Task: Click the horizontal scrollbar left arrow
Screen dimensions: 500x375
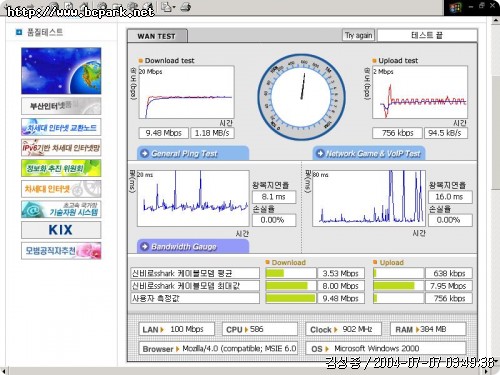Action: [4, 371]
